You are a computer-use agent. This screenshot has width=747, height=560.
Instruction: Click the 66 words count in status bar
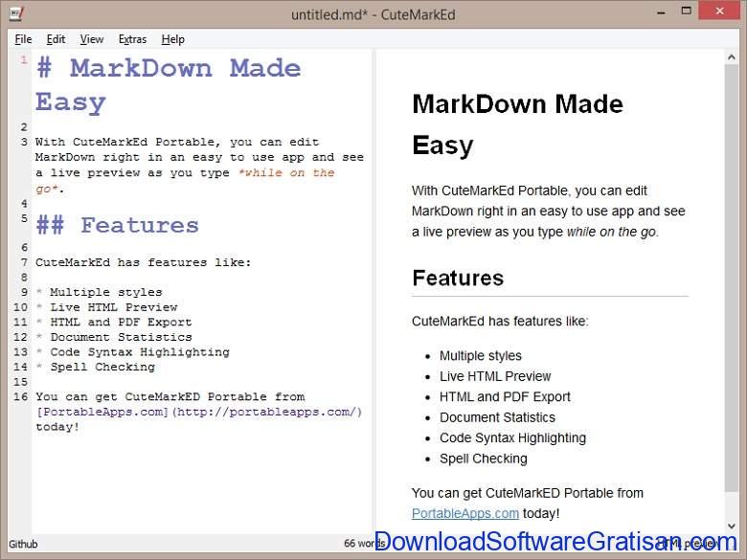coord(365,544)
